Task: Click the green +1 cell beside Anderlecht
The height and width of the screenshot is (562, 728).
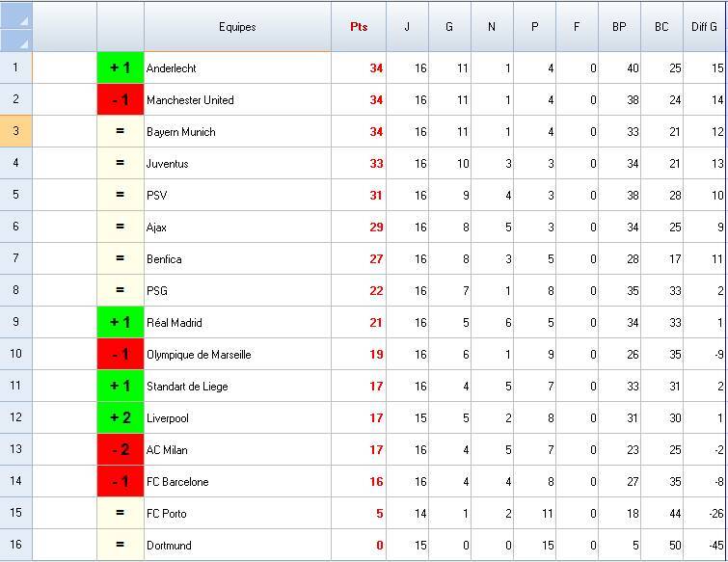Action: point(121,68)
